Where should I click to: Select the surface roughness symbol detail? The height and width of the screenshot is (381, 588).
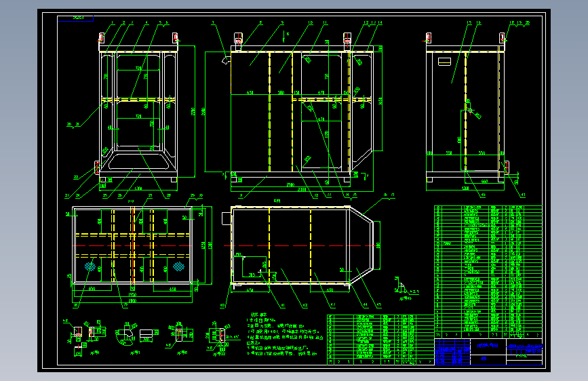coord(406,289)
